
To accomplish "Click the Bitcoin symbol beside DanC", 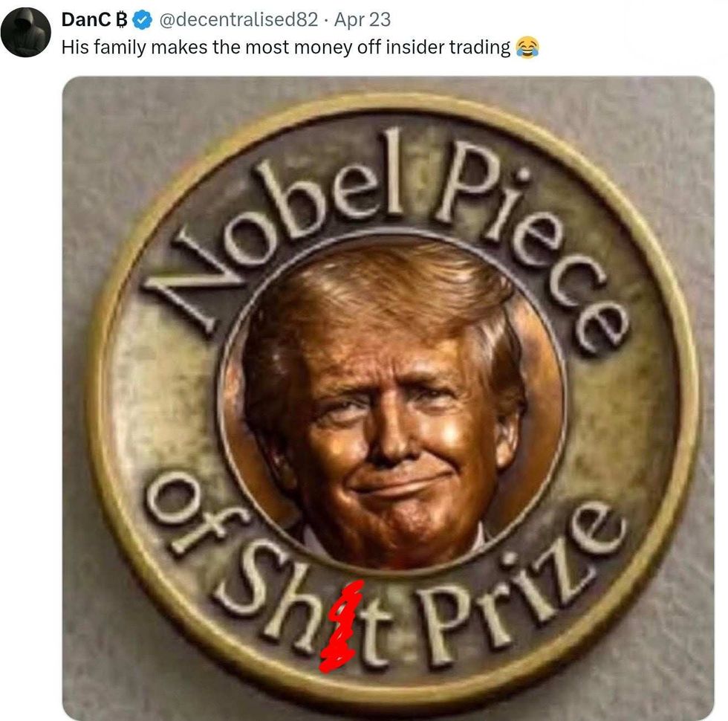I will tap(121, 19).
